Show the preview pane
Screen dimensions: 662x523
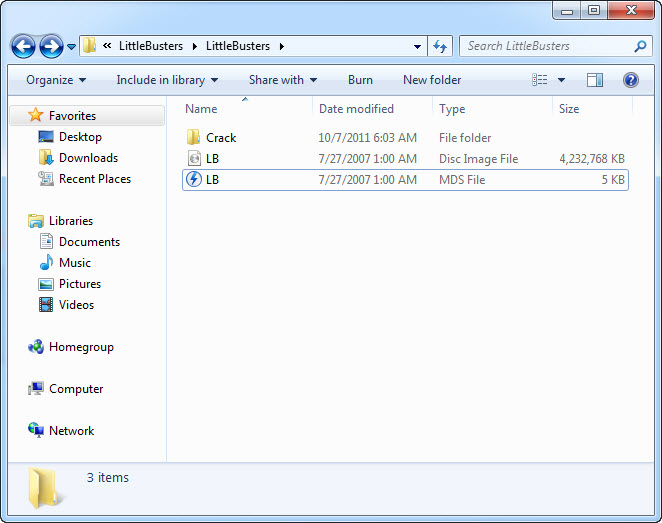(595, 80)
